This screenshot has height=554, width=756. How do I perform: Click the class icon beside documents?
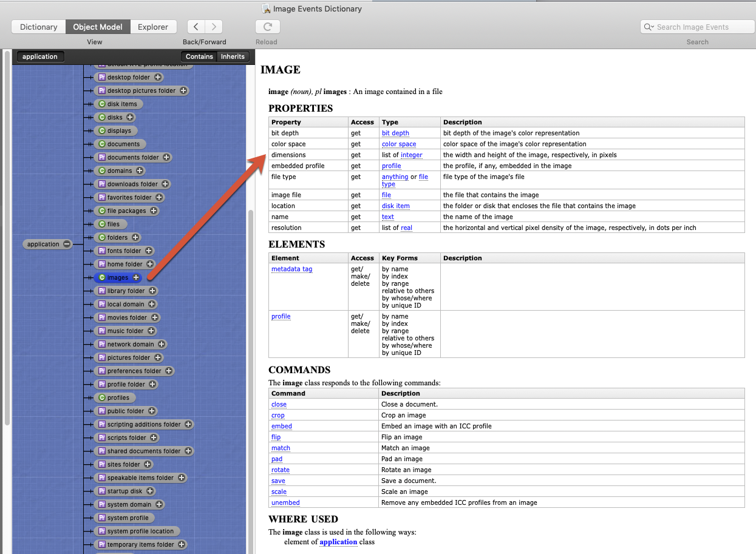point(102,144)
